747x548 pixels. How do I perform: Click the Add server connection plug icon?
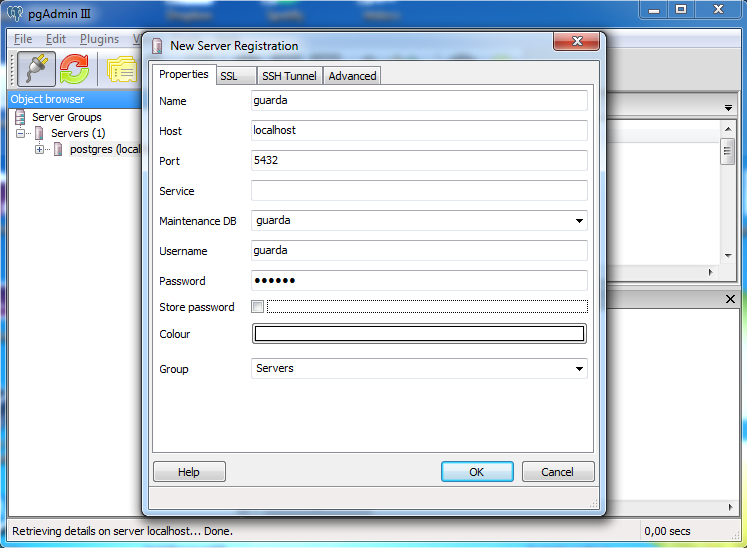point(37,70)
